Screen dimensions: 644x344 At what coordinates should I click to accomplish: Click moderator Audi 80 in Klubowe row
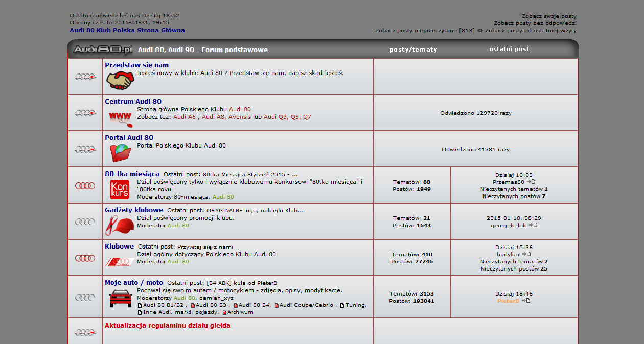pyautogui.click(x=178, y=261)
